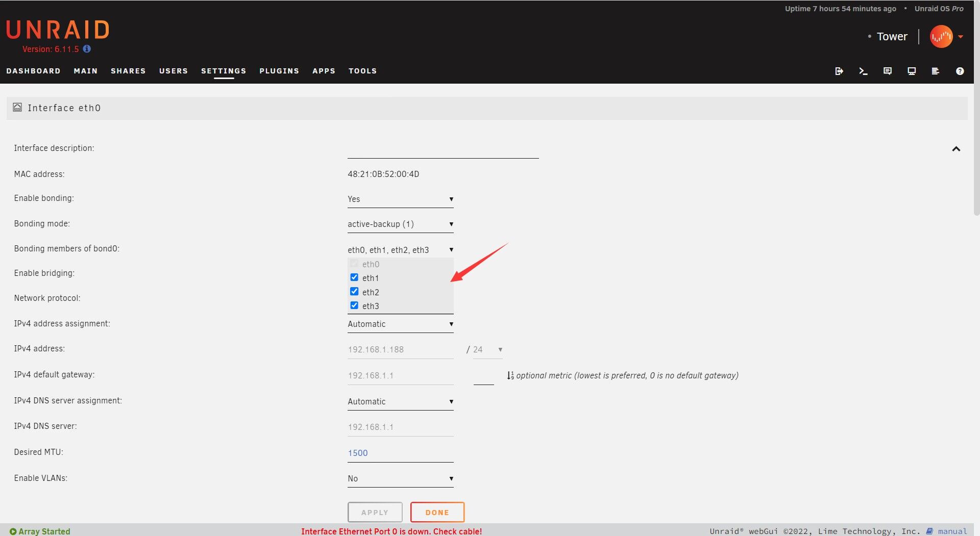Click the logout icon in toolbar
The height and width of the screenshot is (536, 980).
[x=839, y=71]
